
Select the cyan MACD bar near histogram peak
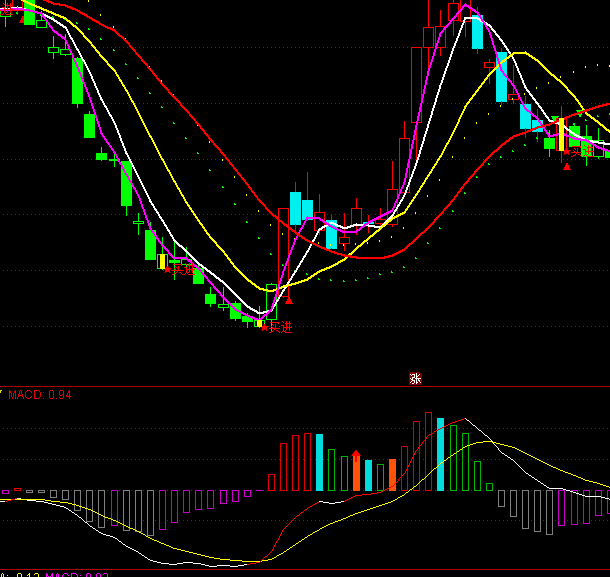tap(440, 453)
